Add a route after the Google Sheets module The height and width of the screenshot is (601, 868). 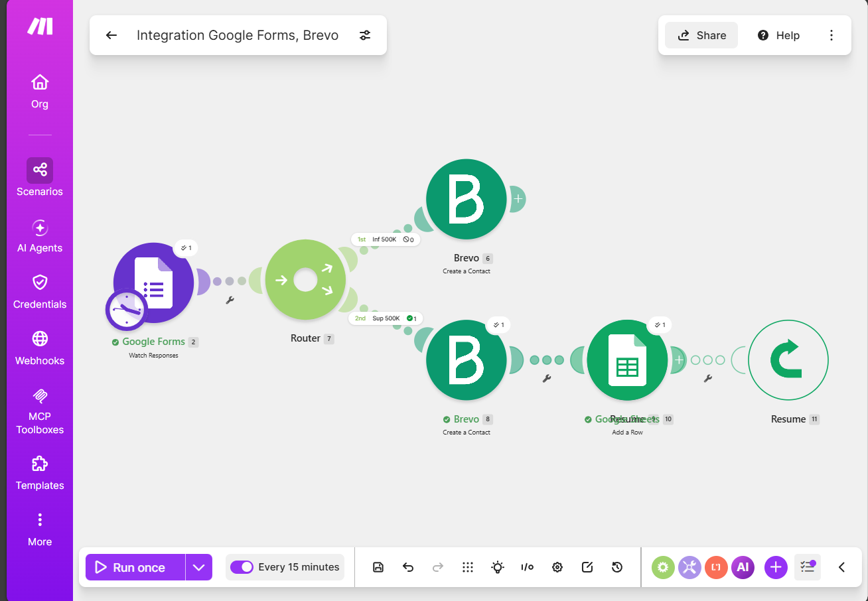(x=679, y=360)
